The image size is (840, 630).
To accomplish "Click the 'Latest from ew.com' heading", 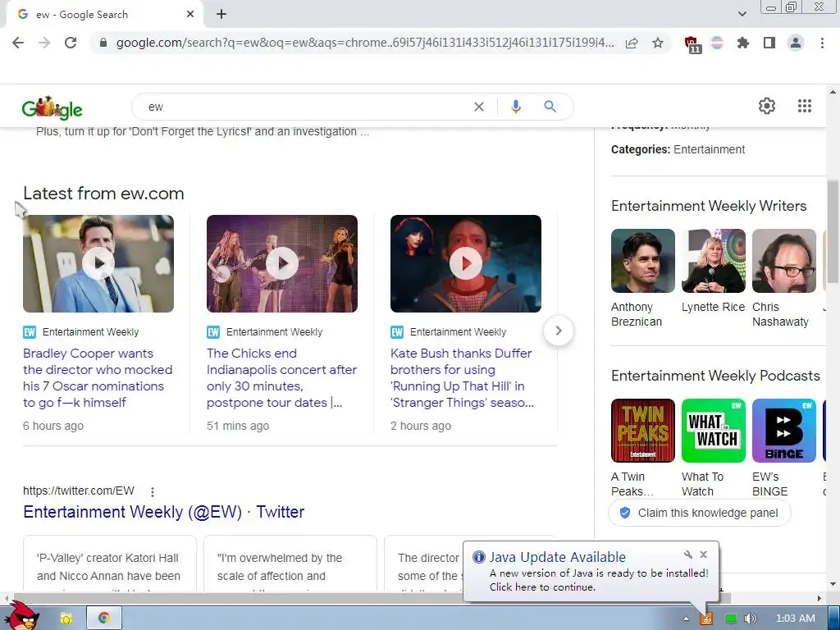I will (103, 194).
